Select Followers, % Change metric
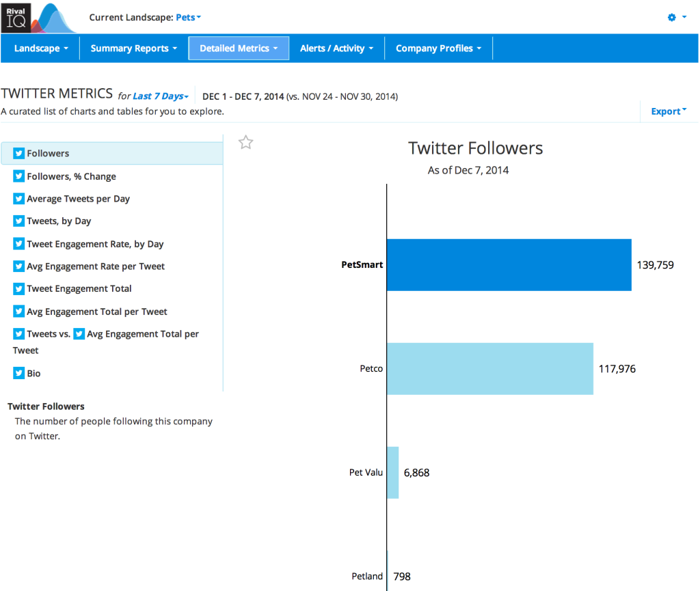This screenshot has width=700, height=591. pos(71,176)
